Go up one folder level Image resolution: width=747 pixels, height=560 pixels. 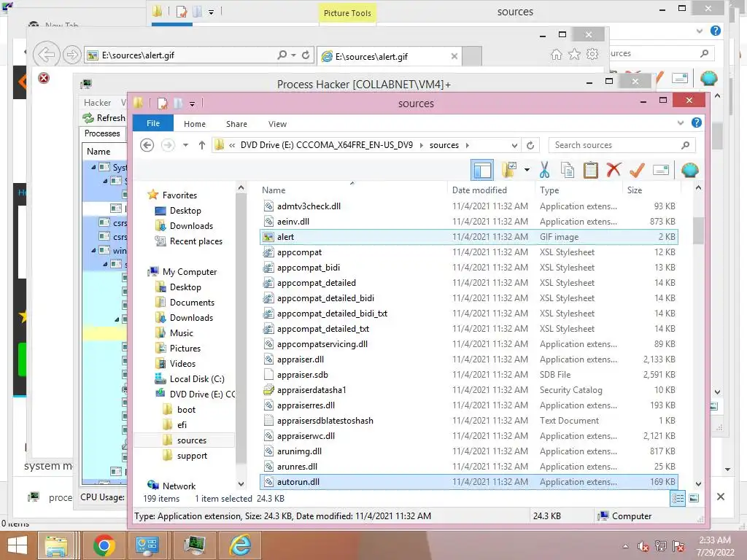(202, 145)
